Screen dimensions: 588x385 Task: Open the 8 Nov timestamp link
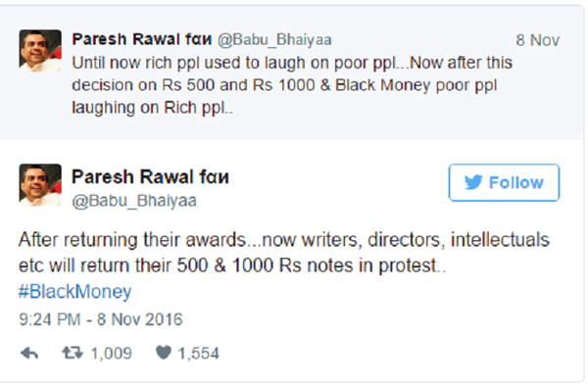pos(537,40)
